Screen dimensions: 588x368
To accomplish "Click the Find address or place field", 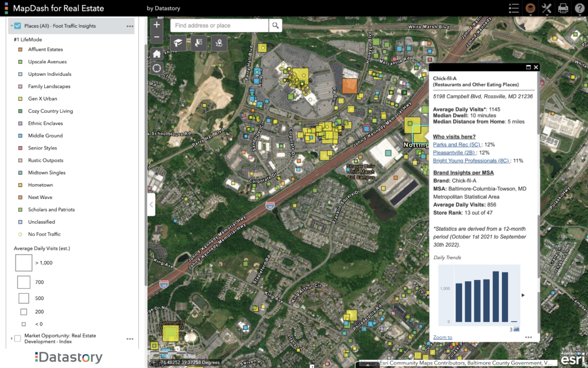I will click(x=219, y=25).
